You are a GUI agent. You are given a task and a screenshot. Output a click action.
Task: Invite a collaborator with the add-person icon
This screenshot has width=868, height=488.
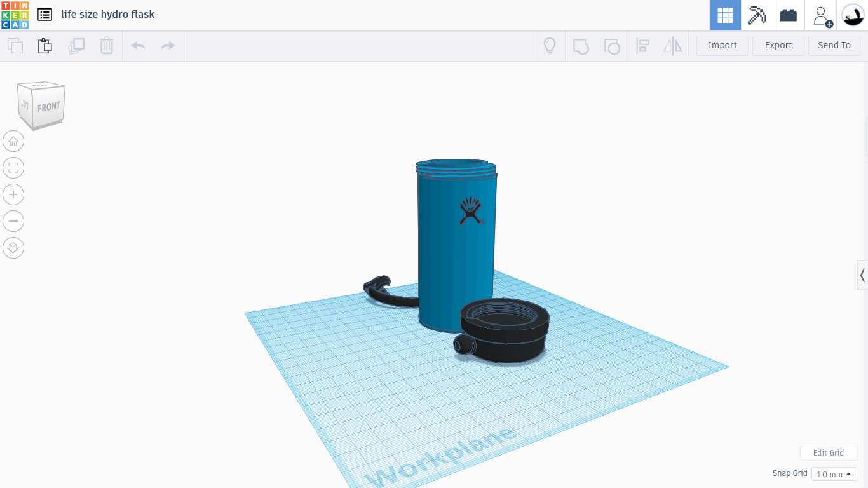[823, 16]
